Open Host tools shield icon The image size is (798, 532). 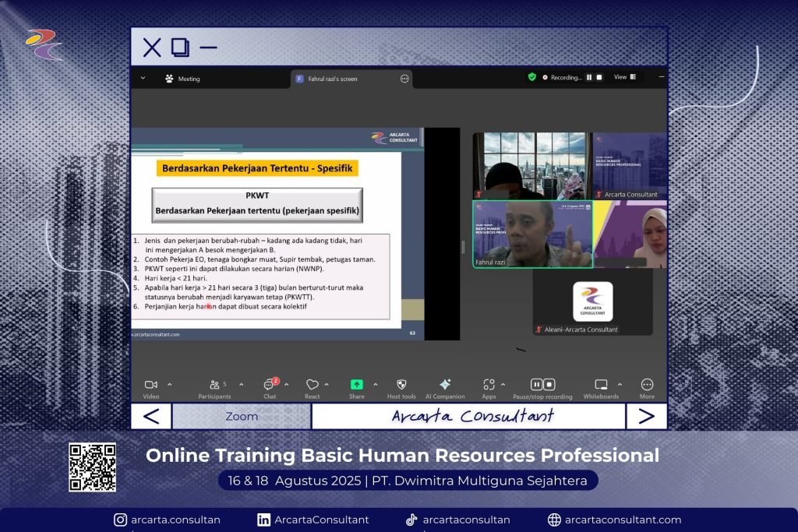[x=401, y=385]
